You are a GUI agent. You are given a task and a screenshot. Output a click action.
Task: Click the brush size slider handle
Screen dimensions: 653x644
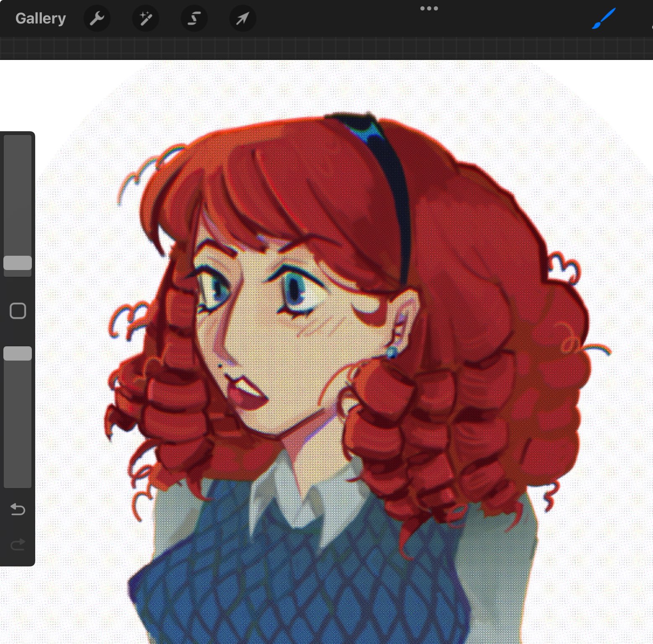pos(18,263)
